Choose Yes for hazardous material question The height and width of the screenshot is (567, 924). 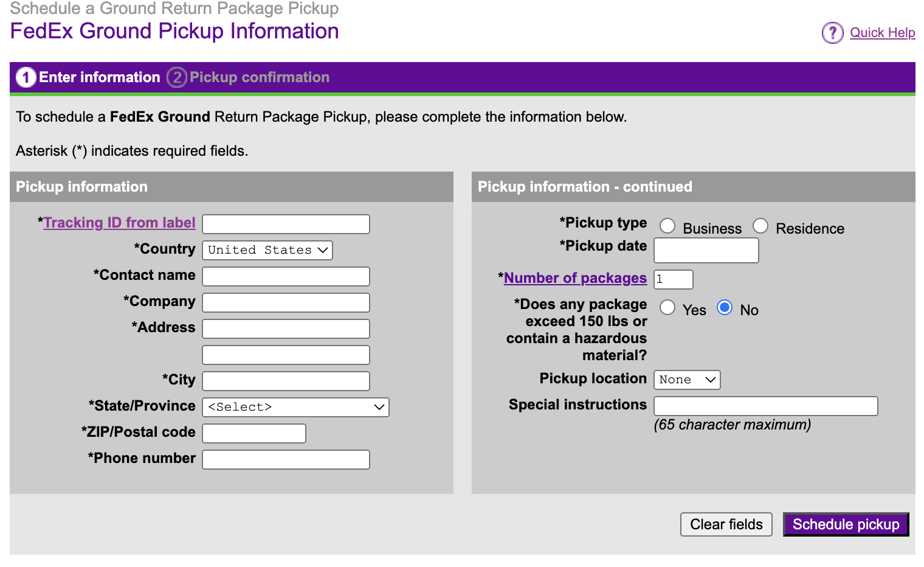pos(667,307)
